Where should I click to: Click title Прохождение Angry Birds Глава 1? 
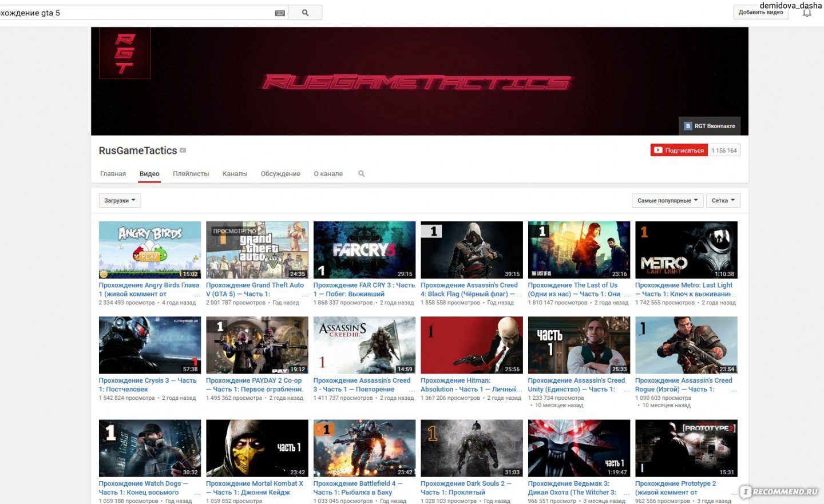click(149, 289)
